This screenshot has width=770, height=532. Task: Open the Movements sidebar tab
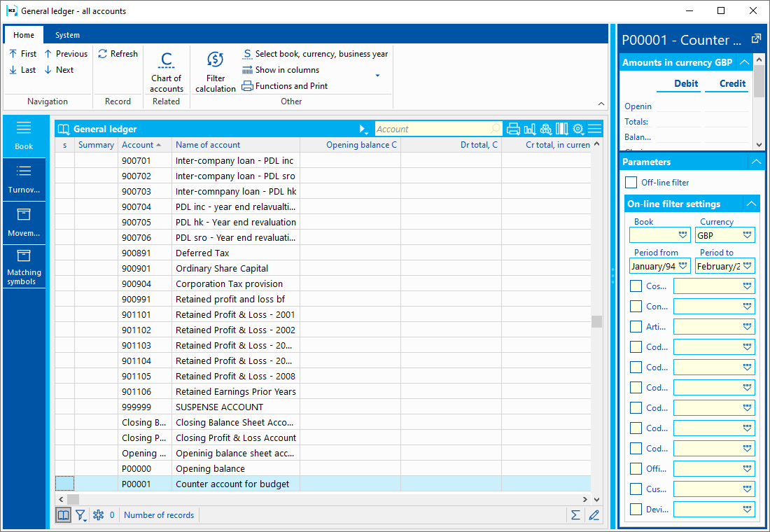coord(24,223)
